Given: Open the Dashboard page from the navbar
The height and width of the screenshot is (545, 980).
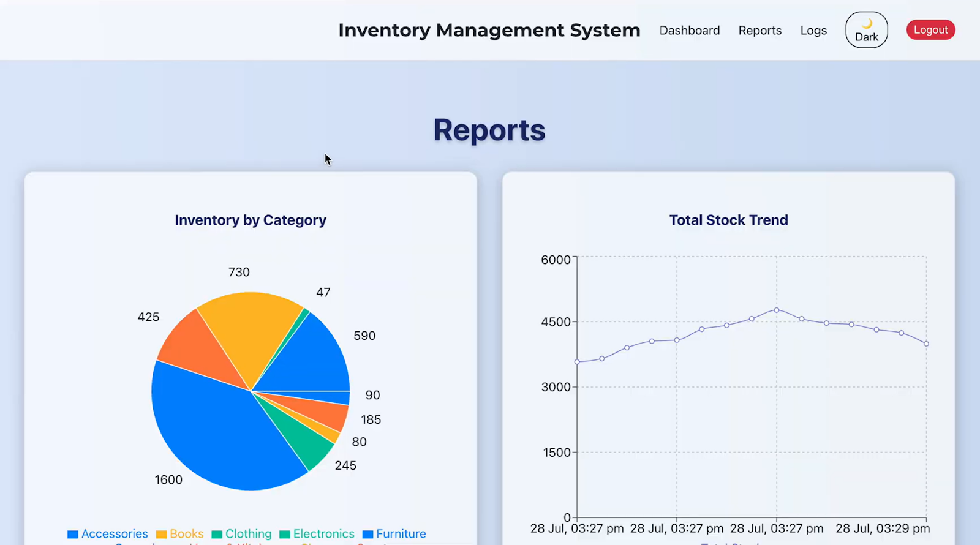Looking at the screenshot, I should point(689,31).
